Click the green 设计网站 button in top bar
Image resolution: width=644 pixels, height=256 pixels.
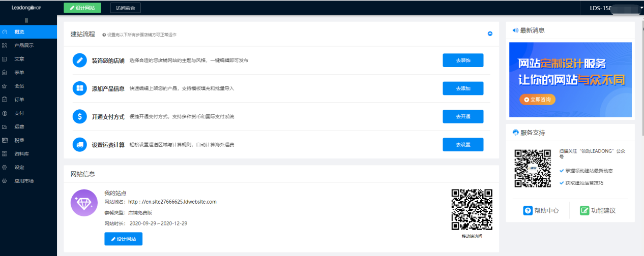point(82,8)
